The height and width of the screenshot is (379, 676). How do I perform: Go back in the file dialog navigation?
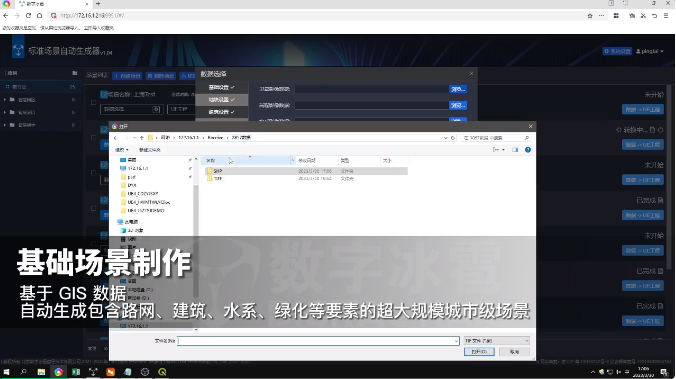pos(116,138)
